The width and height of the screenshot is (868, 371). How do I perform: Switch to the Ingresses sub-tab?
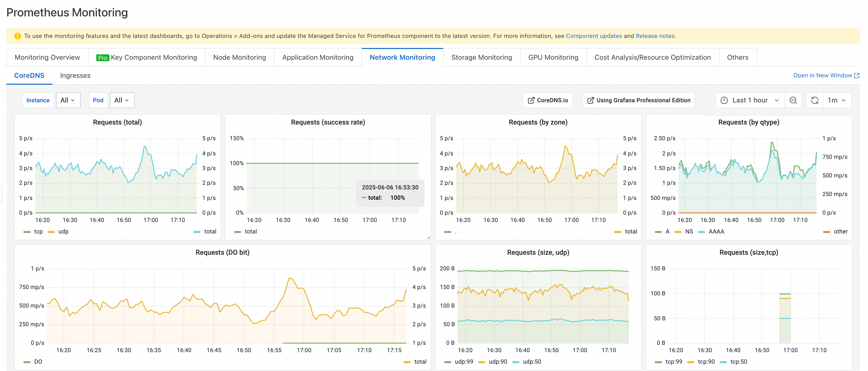[x=75, y=76]
